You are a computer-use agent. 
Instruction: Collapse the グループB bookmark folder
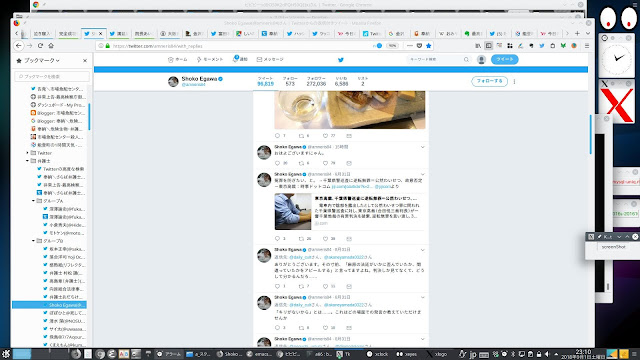coord(33,241)
